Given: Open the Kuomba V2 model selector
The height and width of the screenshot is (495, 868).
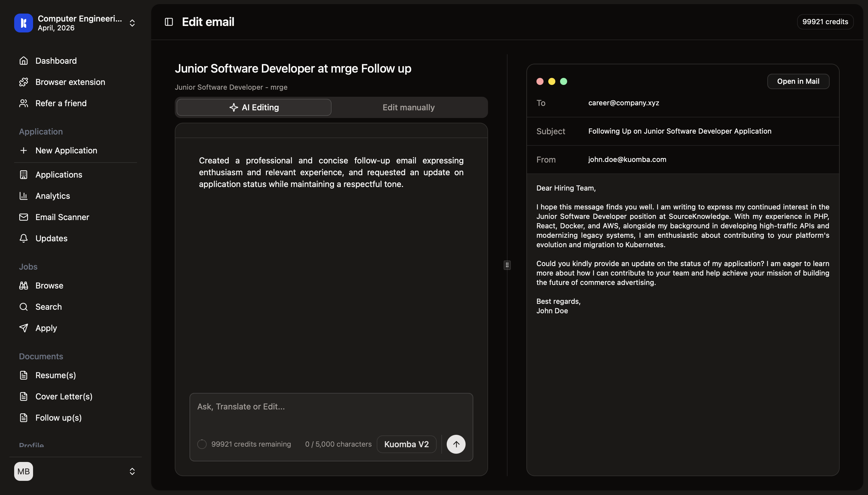Looking at the screenshot, I should 406,444.
